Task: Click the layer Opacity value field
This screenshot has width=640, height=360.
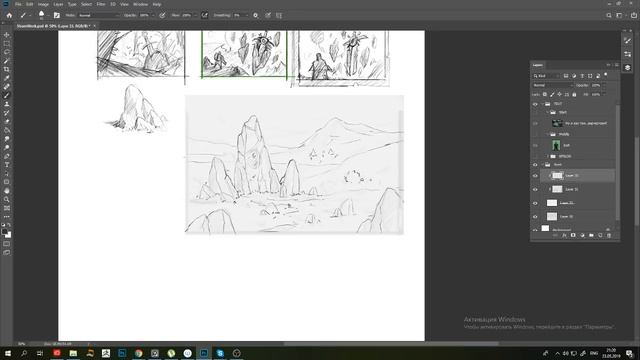Action: (x=596, y=85)
